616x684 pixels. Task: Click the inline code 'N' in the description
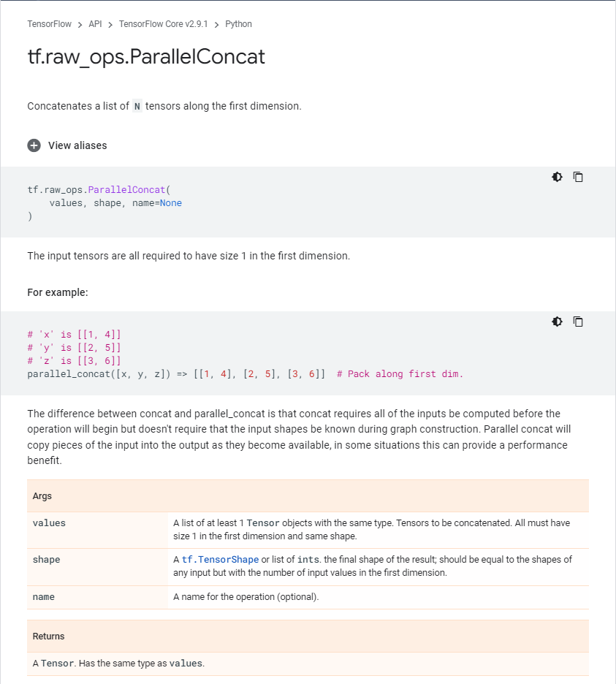pyautogui.click(x=137, y=107)
